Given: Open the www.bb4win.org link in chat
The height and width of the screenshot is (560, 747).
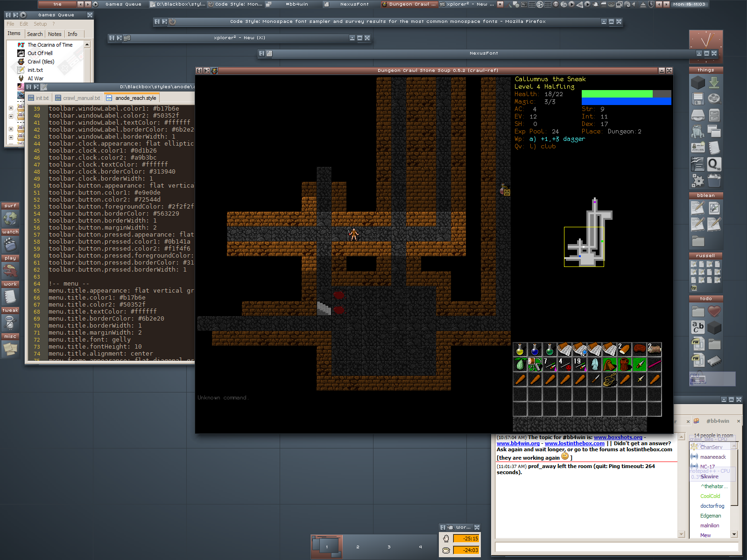Looking at the screenshot, I should (518, 443).
